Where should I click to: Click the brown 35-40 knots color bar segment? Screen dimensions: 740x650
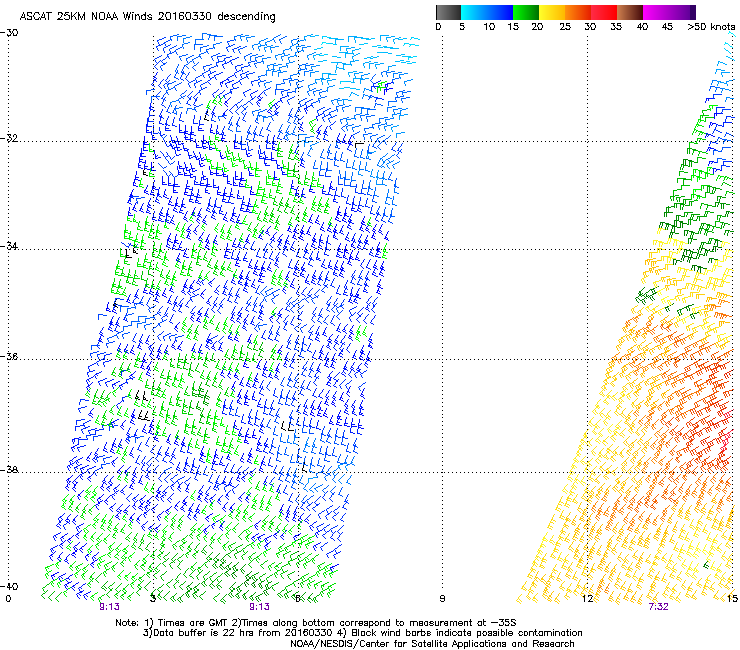[x=630, y=12]
